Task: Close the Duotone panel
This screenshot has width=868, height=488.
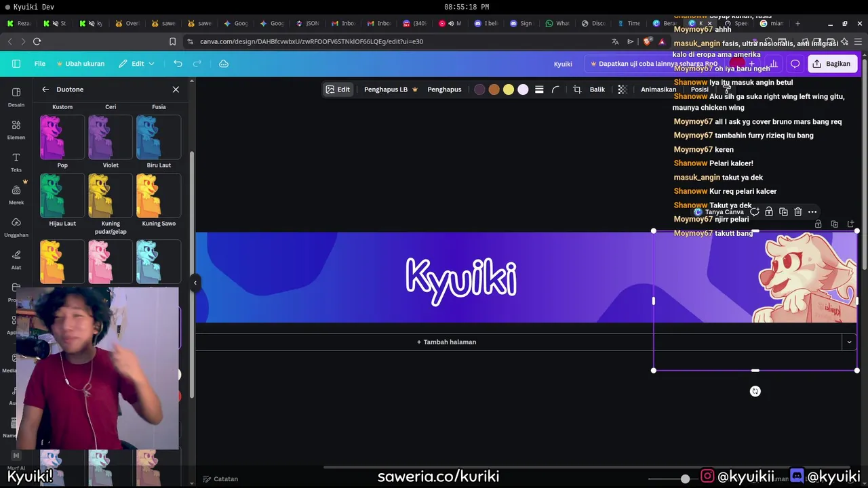Action: [x=176, y=89]
